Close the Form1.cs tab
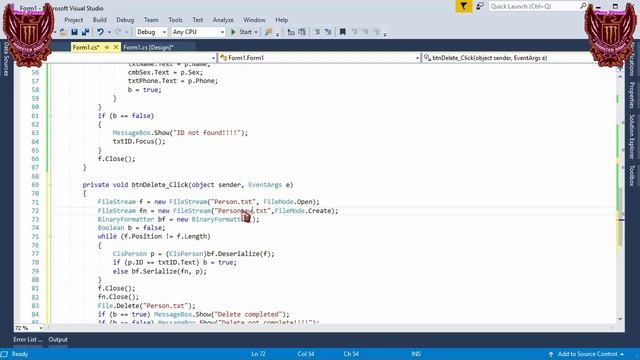Screen dimensions: 640x360 [116, 47]
